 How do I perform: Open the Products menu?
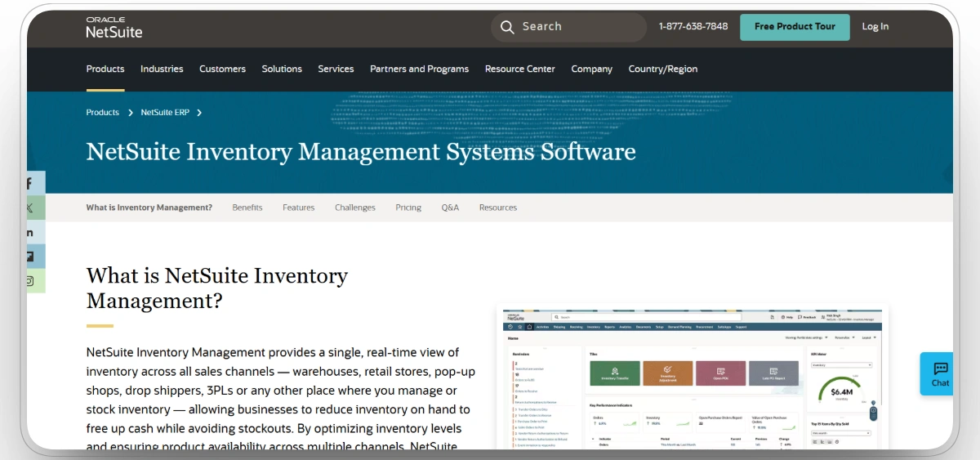pos(105,69)
